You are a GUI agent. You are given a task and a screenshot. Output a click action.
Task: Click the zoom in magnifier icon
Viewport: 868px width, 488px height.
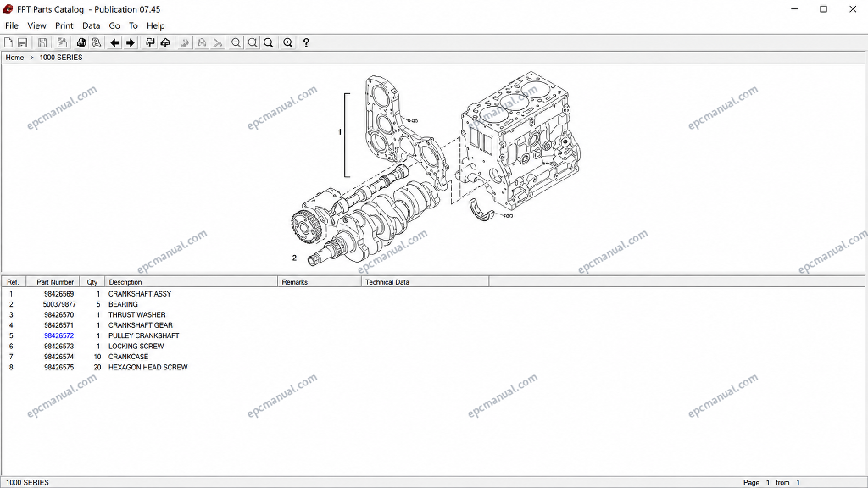pyautogui.click(x=288, y=42)
